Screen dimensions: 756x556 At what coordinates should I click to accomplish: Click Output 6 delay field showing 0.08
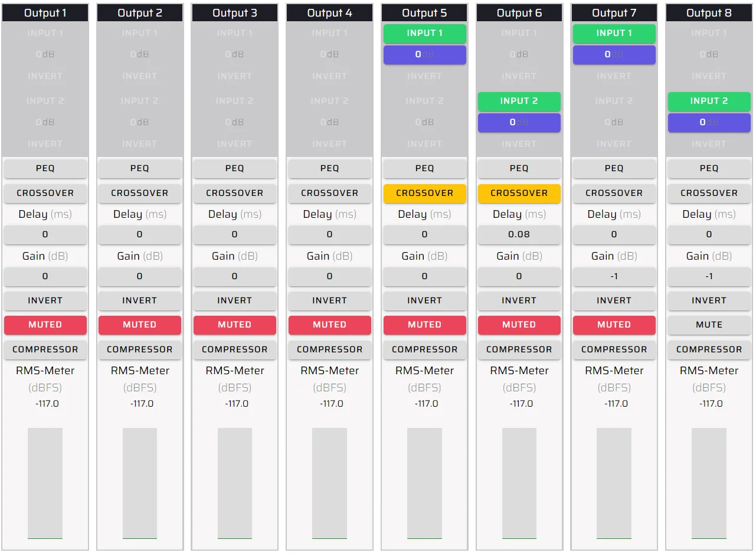tap(519, 234)
